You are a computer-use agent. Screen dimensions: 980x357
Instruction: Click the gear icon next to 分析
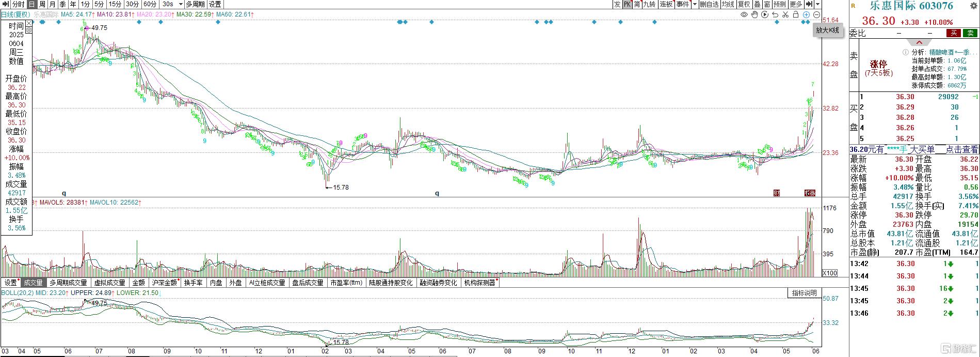tap(905, 52)
